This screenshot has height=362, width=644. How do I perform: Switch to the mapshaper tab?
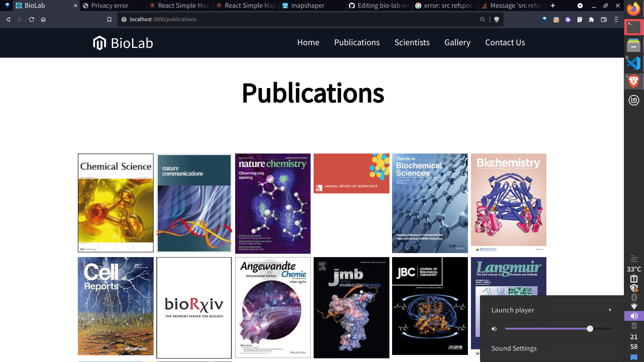[313, 6]
